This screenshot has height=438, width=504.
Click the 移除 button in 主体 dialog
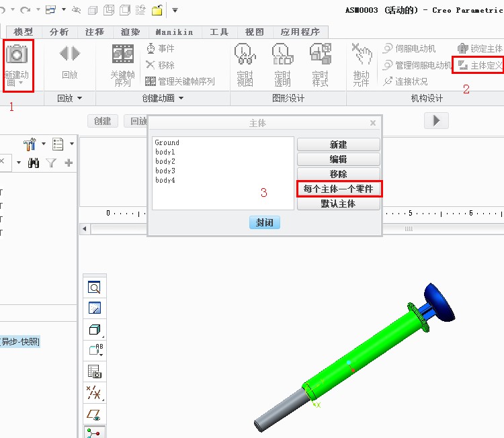[x=339, y=174]
